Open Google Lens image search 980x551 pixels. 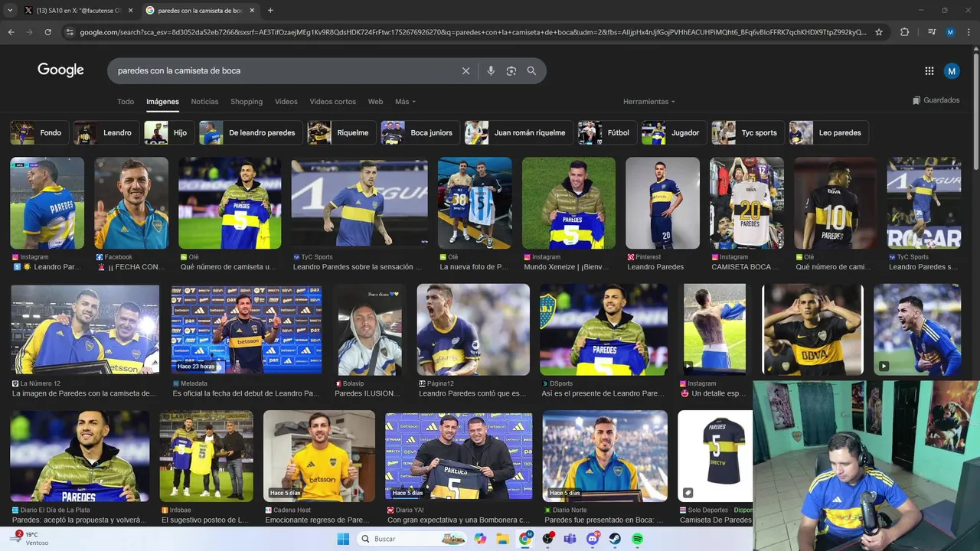pos(511,70)
